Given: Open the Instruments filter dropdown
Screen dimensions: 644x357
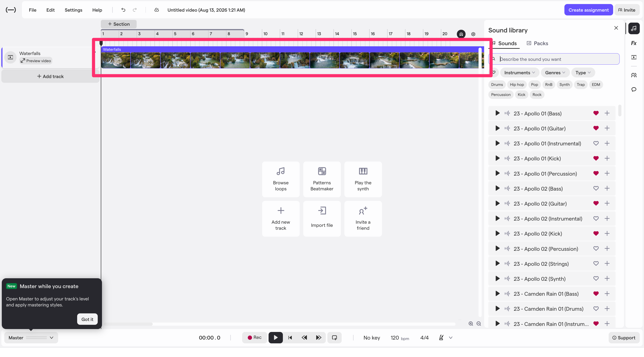Looking at the screenshot, I should point(520,72).
